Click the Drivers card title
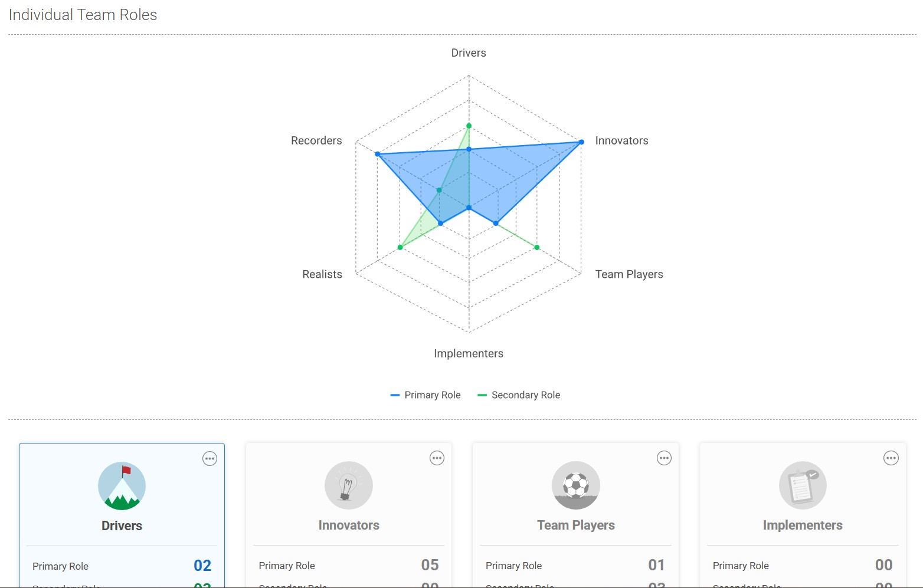Viewport: 923px width, 588px height. (x=122, y=526)
